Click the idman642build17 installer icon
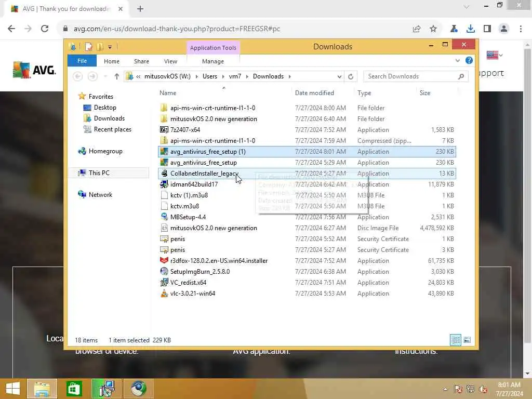This screenshot has height=399, width=532. 164,184
